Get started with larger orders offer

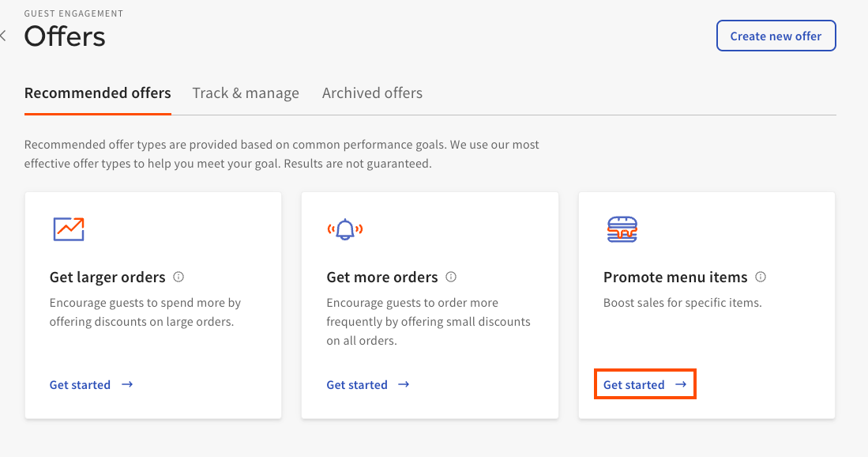pyautogui.click(x=92, y=384)
